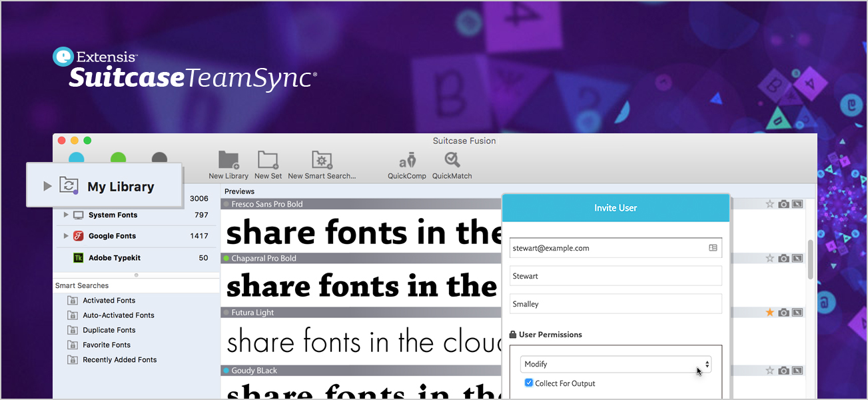This screenshot has width=868, height=400.
Task: Click the New Set folder icon
Action: tap(268, 161)
